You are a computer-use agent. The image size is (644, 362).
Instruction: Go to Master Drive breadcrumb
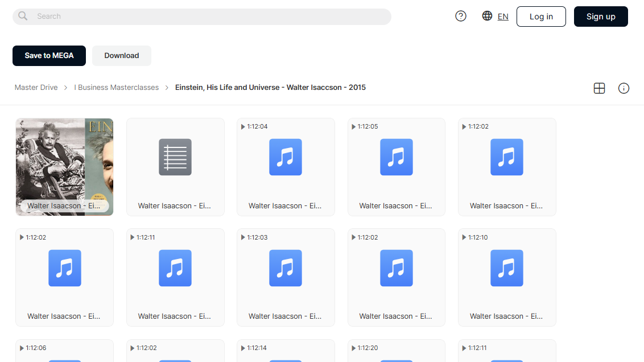pyautogui.click(x=36, y=88)
